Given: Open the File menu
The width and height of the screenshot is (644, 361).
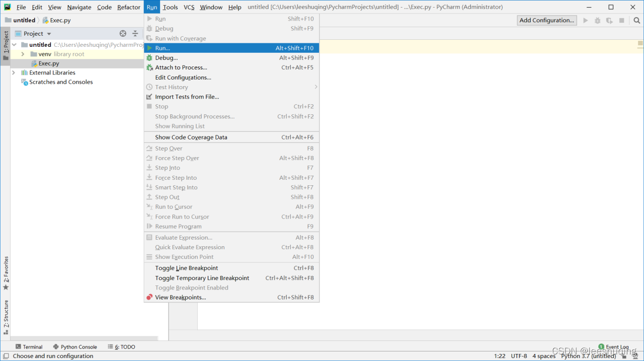Looking at the screenshot, I should [21, 7].
